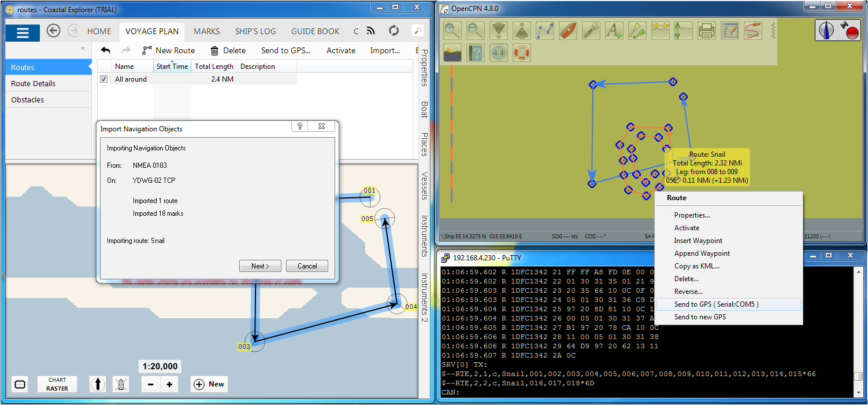Click the OpenCPN zoom in magnifier
Image resolution: width=868 pixels, height=405 pixels.
(x=452, y=30)
